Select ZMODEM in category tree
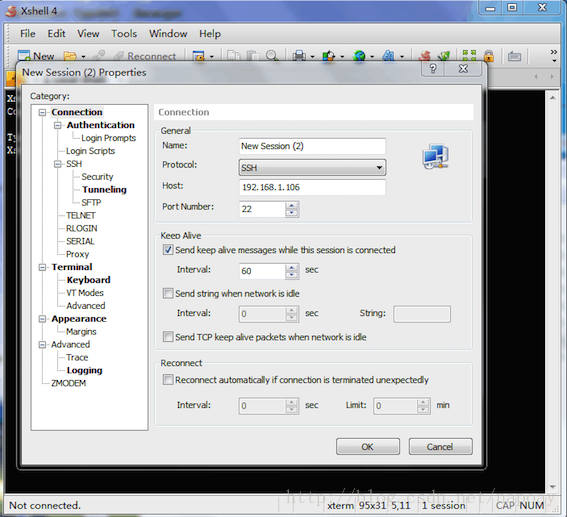This screenshot has height=517, width=567. (69, 383)
